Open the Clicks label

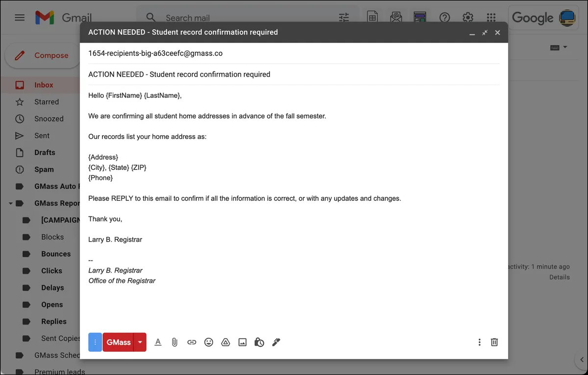click(x=51, y=271)
